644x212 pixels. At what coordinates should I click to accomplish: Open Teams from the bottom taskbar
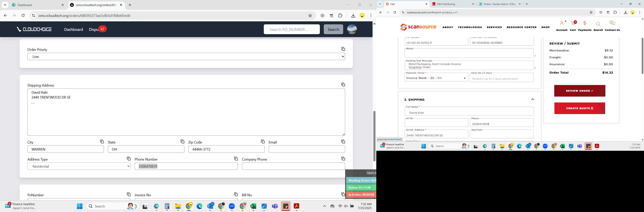275,206
